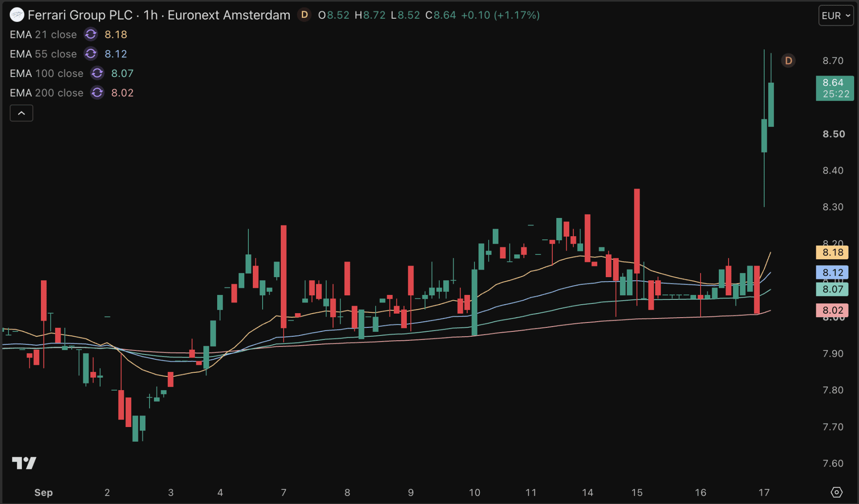Click the refresh icon beside EMA 100

tap(97, 73)
